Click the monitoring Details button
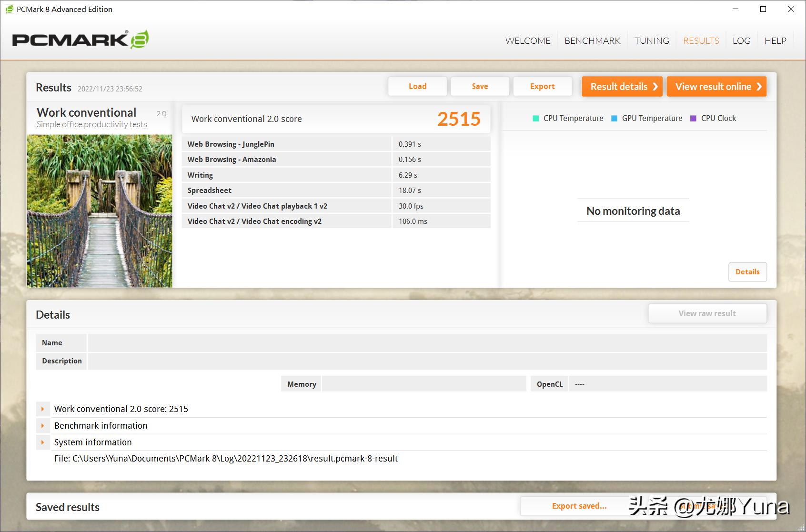The width and height of the screenshot is (806, 532). pyautogui.click(x=747, y=271)
